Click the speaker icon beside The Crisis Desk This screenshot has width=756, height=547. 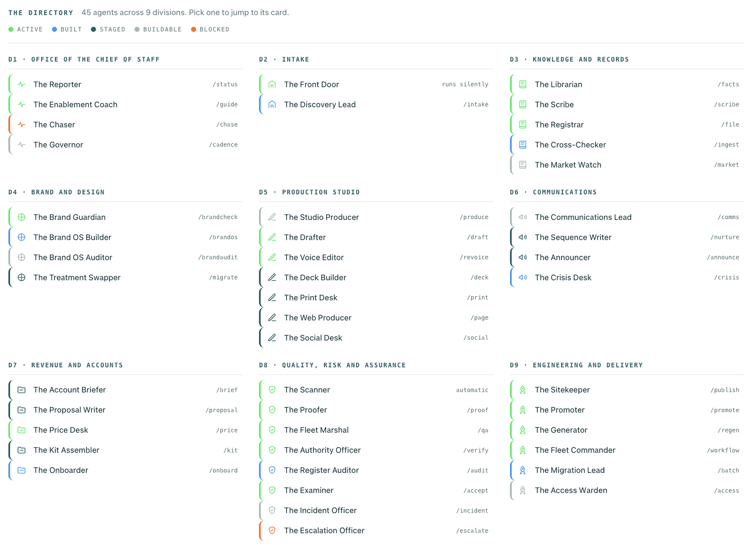point(523,277)
